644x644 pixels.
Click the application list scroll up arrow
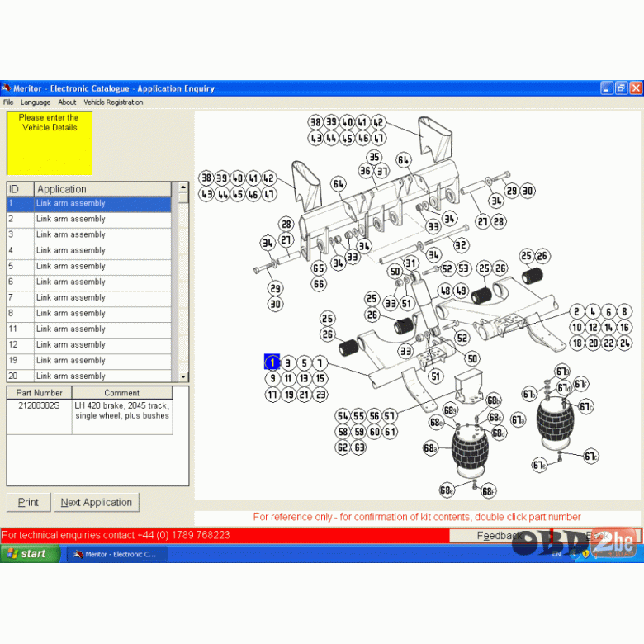tap(183, 187)
